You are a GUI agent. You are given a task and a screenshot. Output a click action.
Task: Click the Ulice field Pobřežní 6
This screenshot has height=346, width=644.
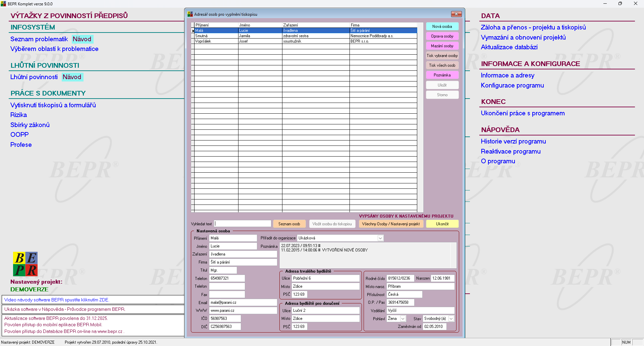326,278
